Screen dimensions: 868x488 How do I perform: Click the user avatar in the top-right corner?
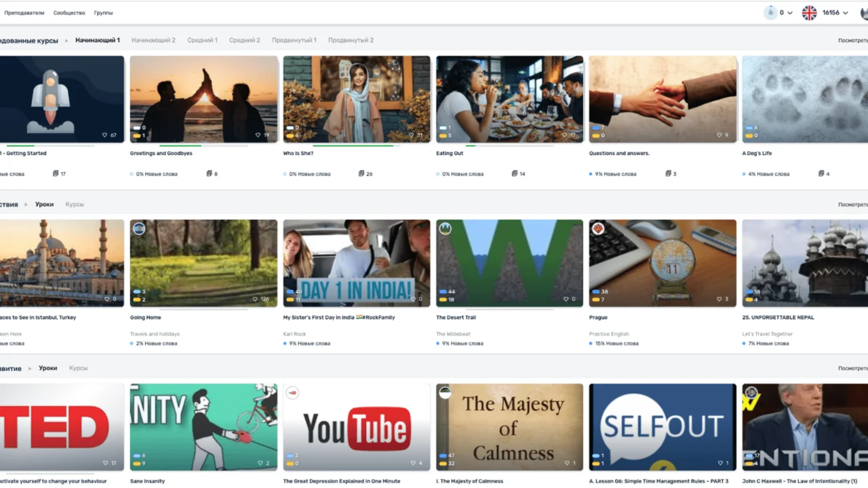pyautogui.click(x=864, y=13)
